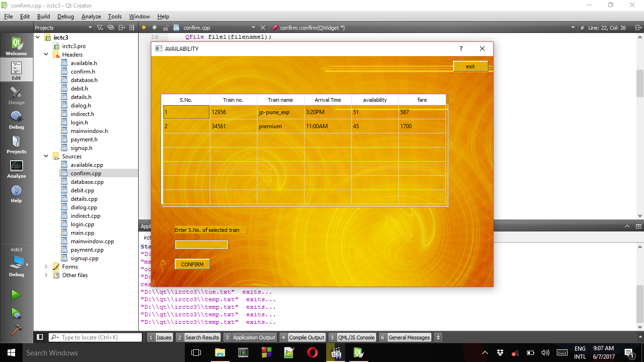The height and width of the screenshot is (362, 644).
Task: Close the Projects sidebar pane
Action: tap(132, 28)
